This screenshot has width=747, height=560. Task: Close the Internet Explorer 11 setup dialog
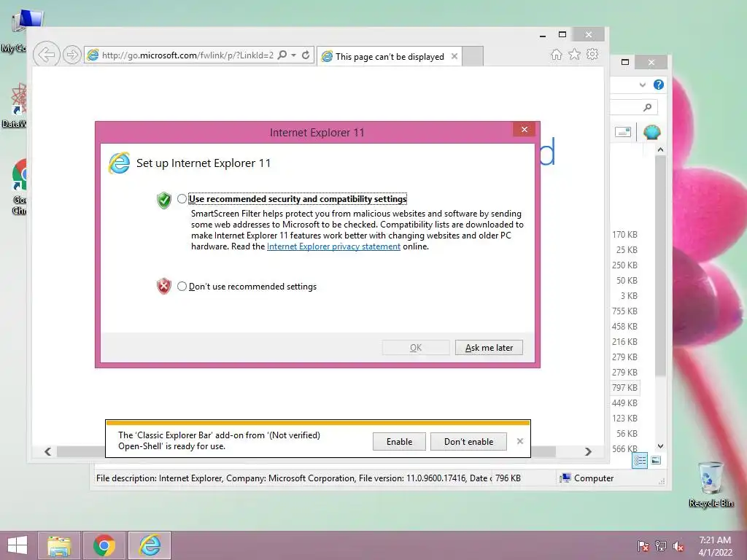click(x=524, y=129)
